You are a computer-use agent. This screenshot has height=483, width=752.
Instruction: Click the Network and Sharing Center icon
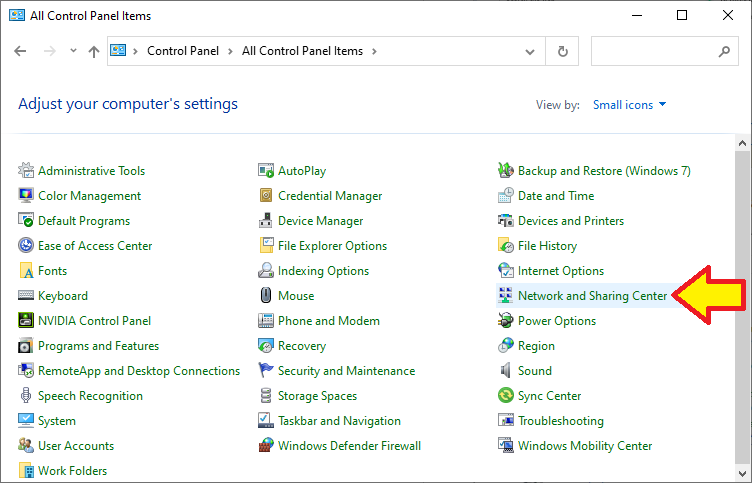[x=505, y=295]
